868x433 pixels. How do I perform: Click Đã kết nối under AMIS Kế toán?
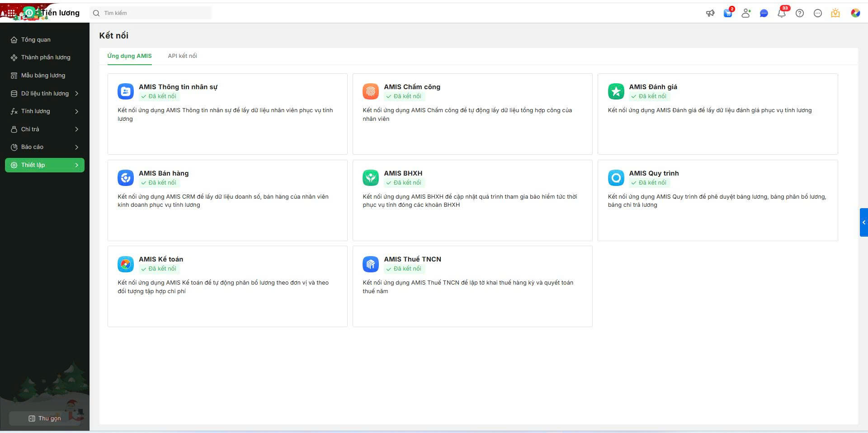(159, 269)
